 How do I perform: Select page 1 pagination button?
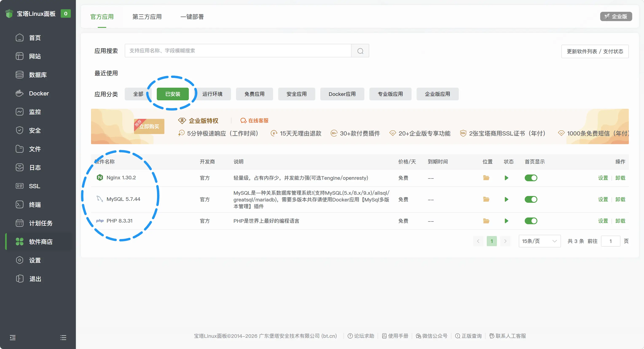pos(492,241)
